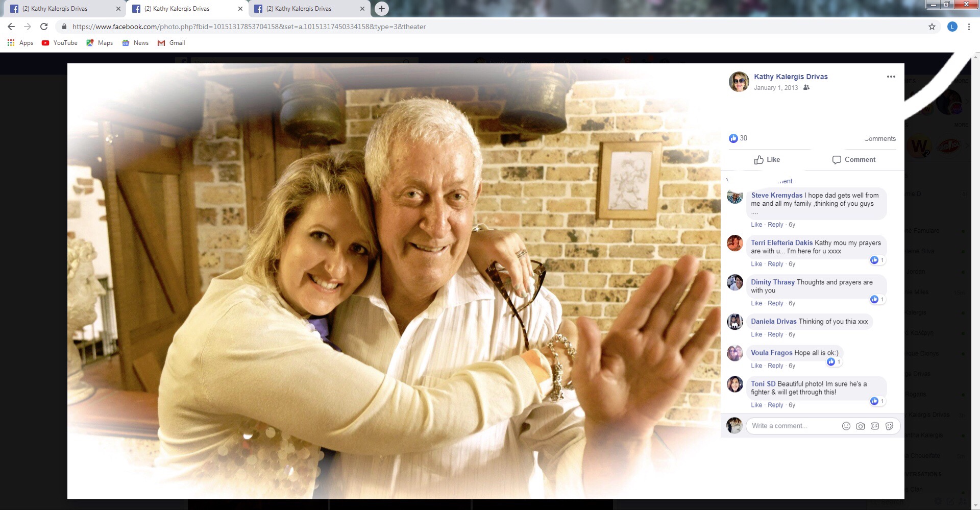Attach a photo using camera icon

coord(860,426)
